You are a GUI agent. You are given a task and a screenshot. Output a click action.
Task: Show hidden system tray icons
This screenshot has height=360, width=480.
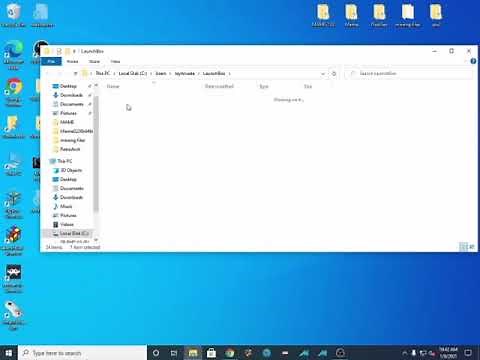click(404, 353)
